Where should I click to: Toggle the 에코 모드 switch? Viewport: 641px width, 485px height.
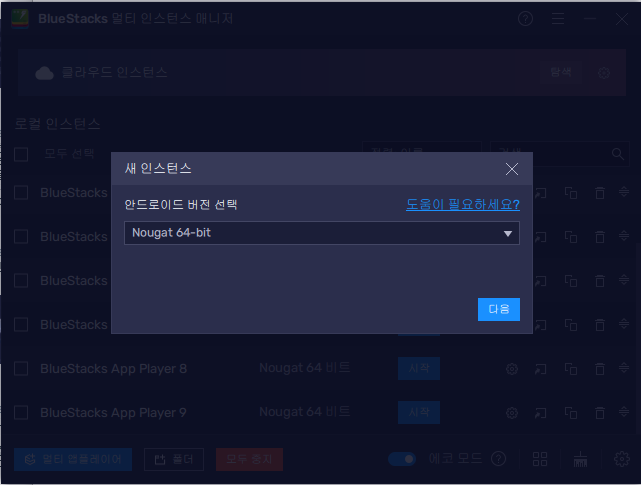coord(402,459)
